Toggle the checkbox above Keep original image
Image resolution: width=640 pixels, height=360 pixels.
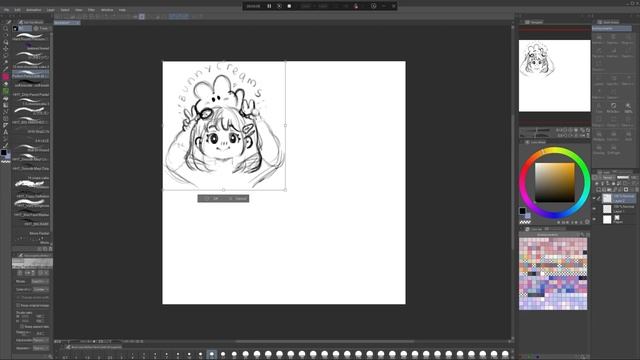[x=18, y=298]
